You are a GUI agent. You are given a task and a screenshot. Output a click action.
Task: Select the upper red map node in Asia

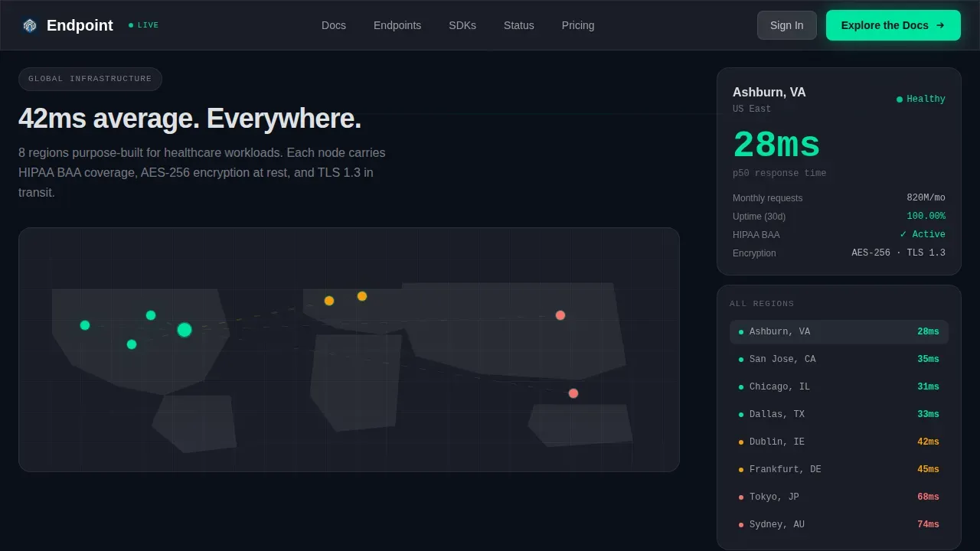[560, 315]
